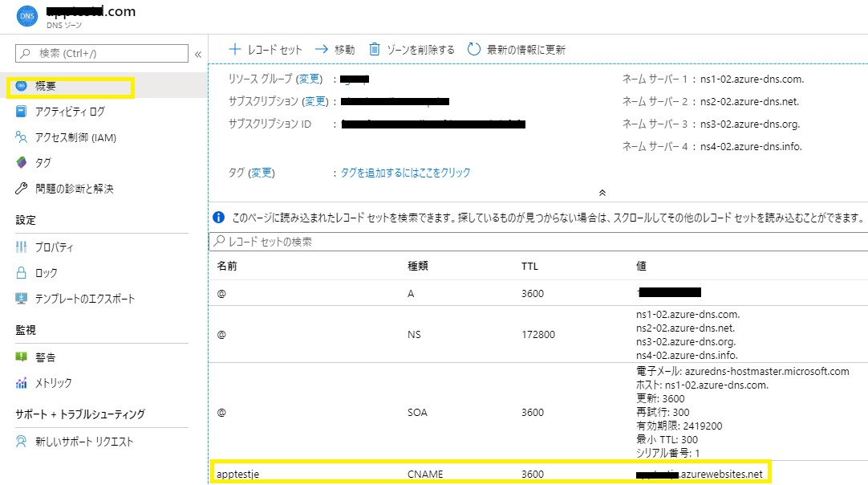Click the DNS zone icon in header

click(x=27, y=16)
